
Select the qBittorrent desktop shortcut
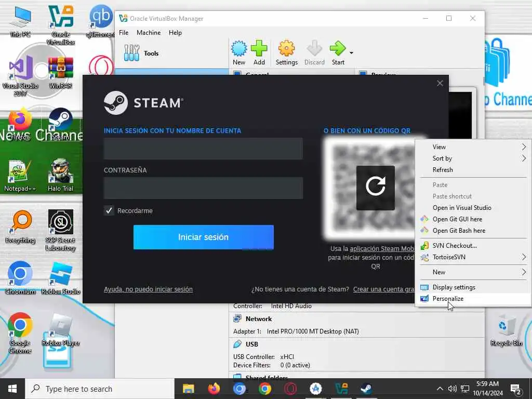(x=101, y=21)
